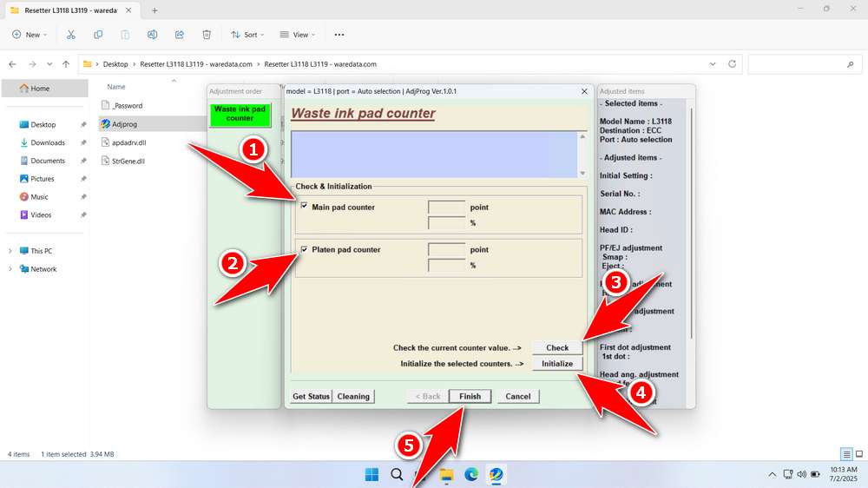Image resolution: width=868 pixels, height=488 pixels.
Task: Open the New dropdown in Explorer
Action: pos(30,35)
